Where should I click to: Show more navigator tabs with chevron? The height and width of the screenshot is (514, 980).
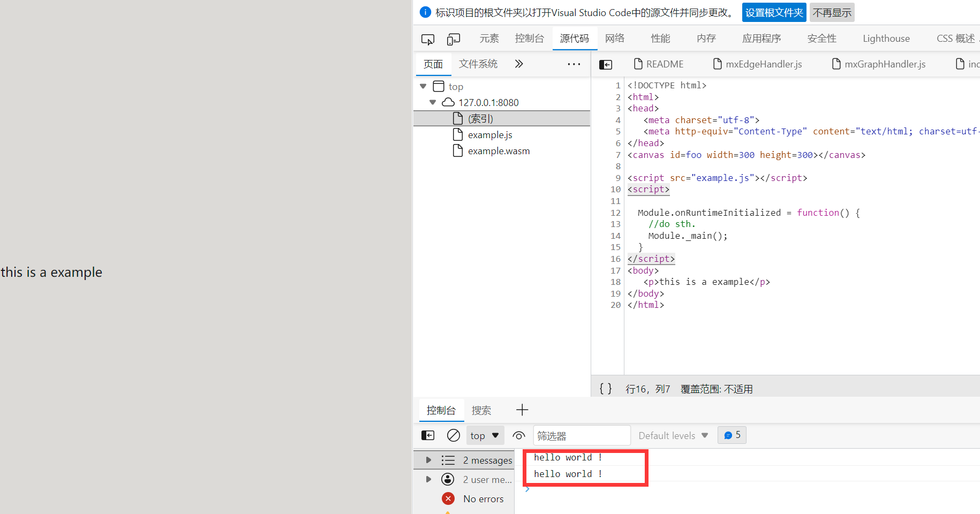[x=519, y=64]
